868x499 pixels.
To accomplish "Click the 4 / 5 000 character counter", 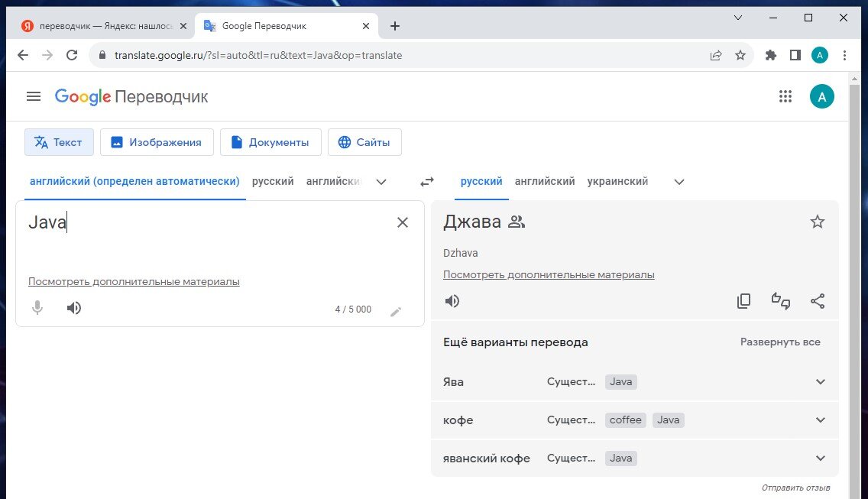I will (x=353, y=309).
